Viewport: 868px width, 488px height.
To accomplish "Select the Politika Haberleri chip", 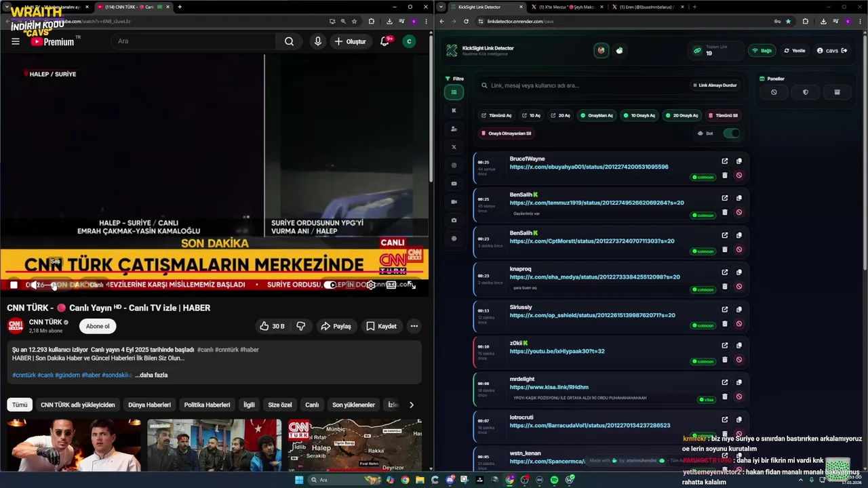I will pos(207,405).
